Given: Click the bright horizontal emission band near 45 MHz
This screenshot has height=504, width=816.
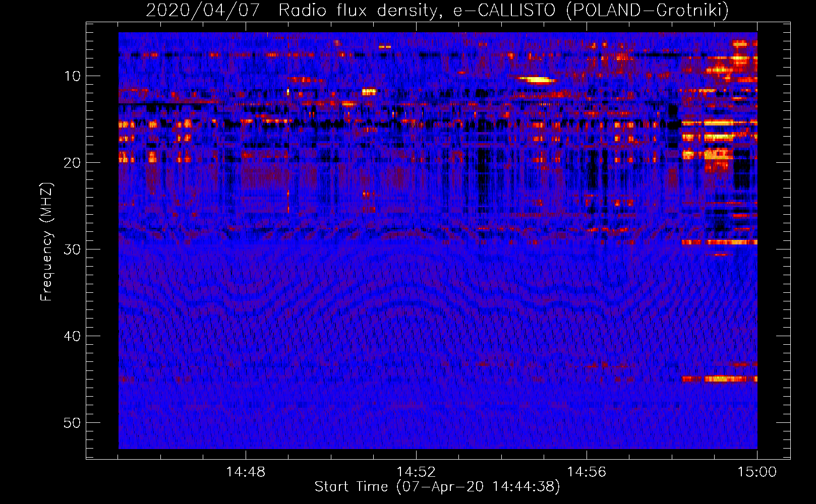Looking at the screenshot, I should click(720, 379).
